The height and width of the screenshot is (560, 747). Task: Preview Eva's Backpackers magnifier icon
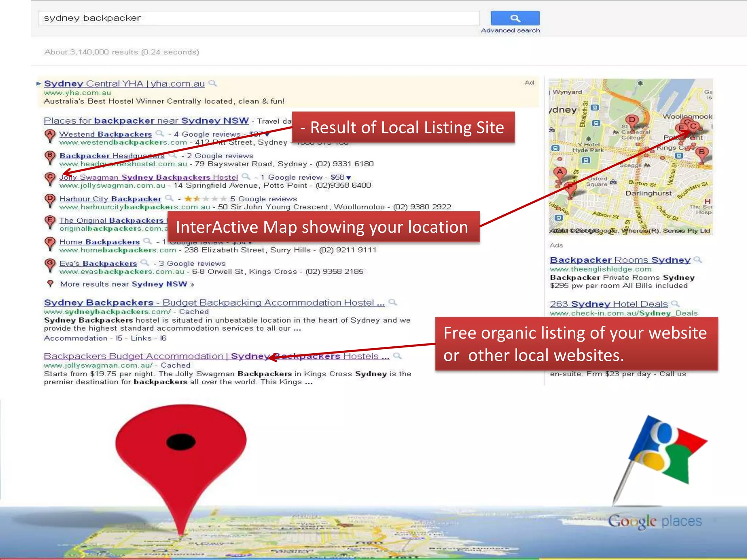(145, 263)
